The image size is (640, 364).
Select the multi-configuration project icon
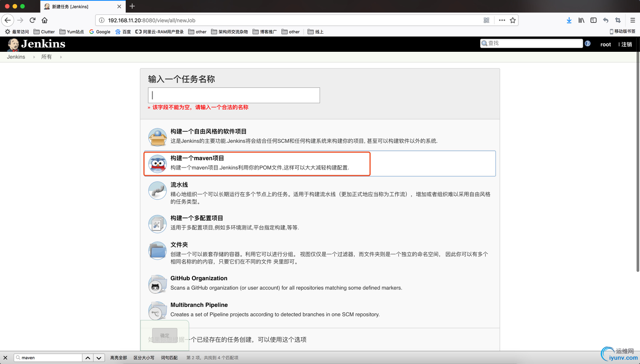157,224
